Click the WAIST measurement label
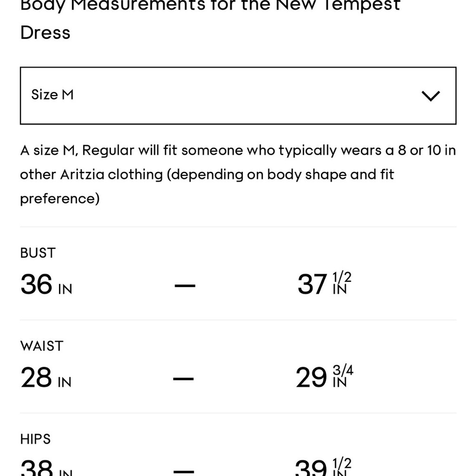The height and width of the screenshot is (476, 476). pyautogui.click(x=42, y=346)
